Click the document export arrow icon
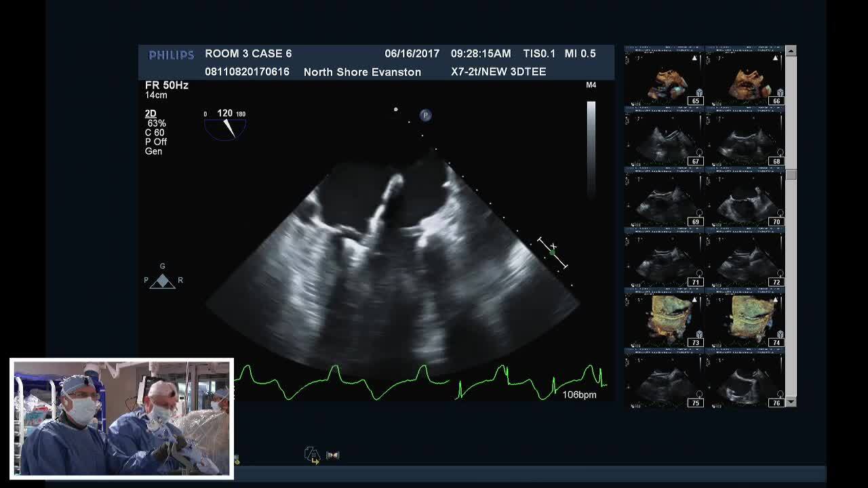 point(312,455)
